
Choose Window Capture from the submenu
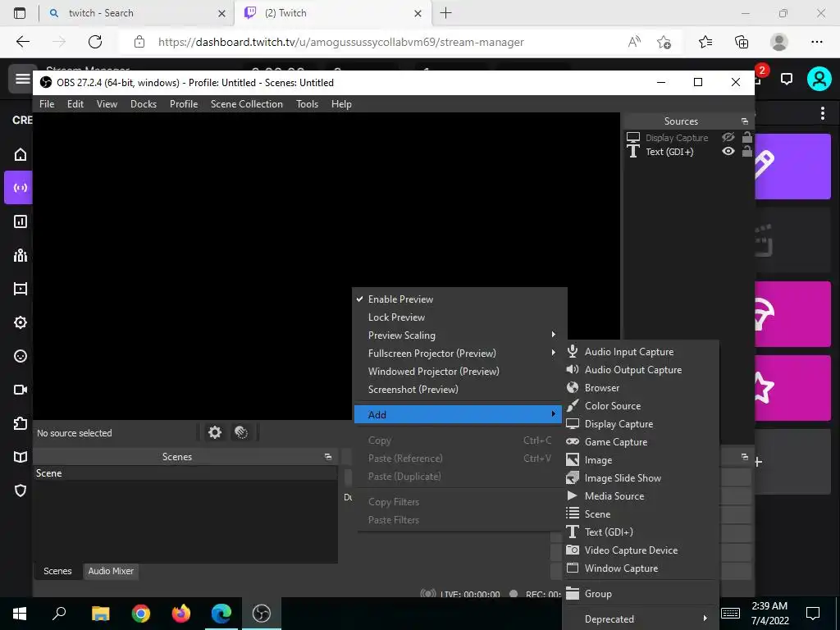pyautogui.click(x=640, y=568)
